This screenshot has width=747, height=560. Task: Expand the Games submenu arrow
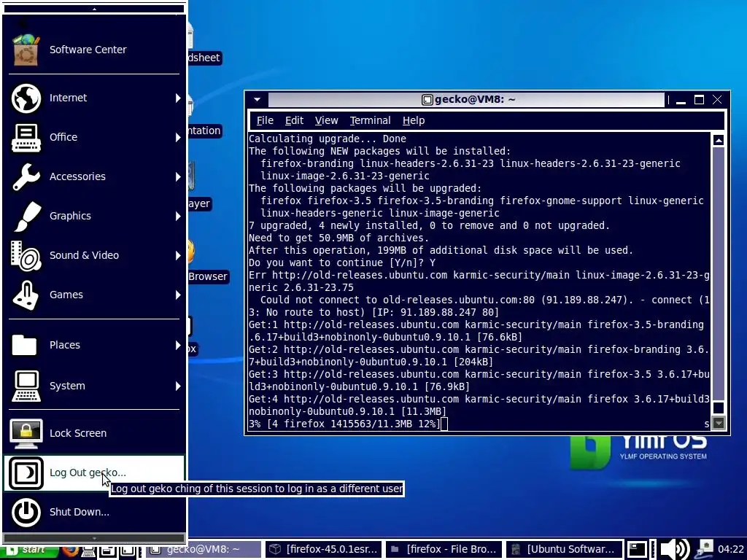pos(178,295)
